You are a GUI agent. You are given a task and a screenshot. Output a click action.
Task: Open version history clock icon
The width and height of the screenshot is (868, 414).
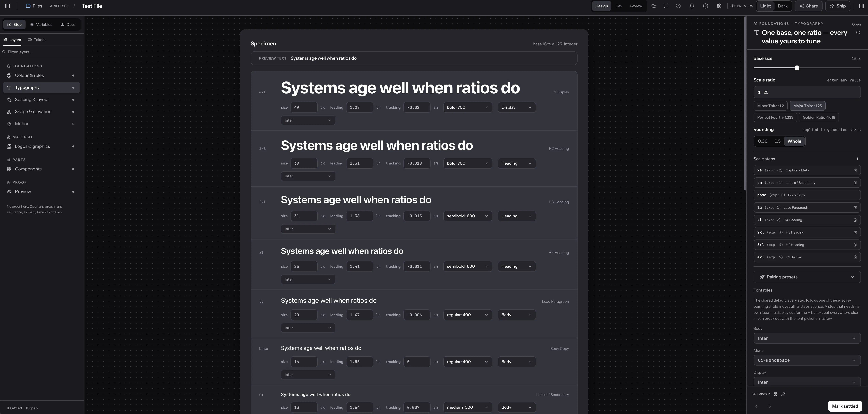678,6
